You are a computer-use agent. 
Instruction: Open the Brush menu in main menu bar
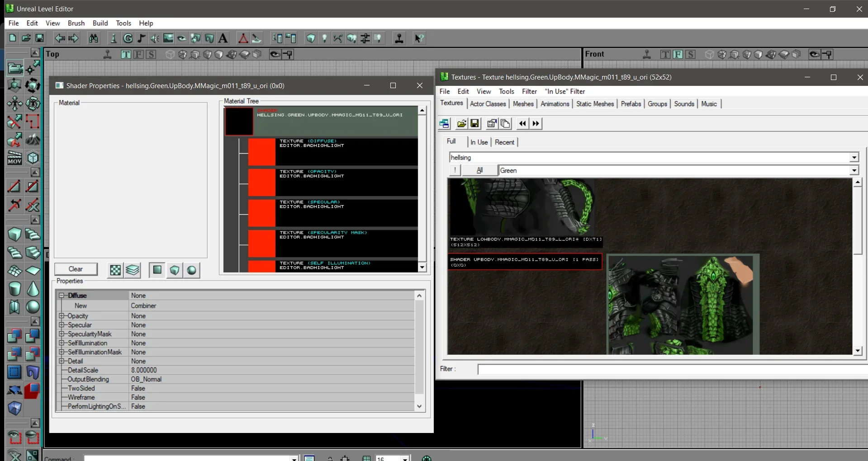tap(76, 23)
